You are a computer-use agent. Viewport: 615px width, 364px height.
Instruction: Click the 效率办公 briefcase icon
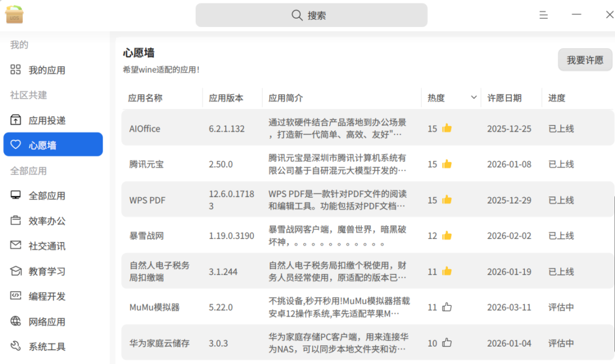point(16,220)
